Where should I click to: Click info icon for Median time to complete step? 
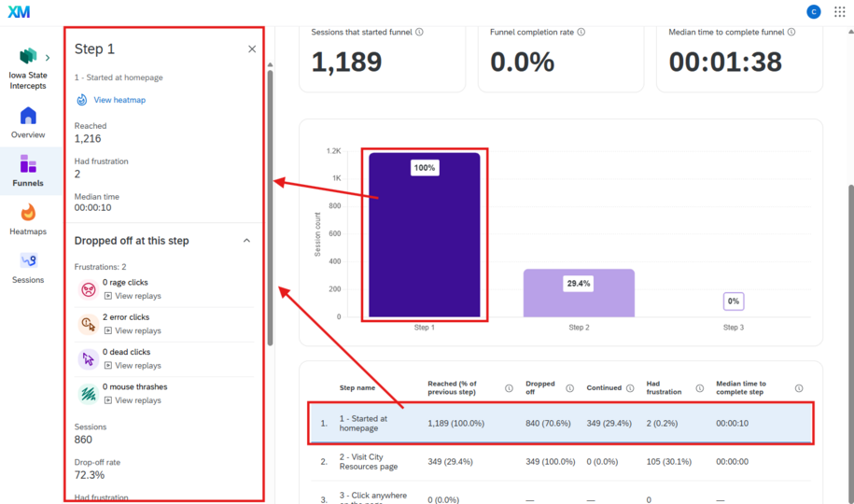tap(799, 388)
